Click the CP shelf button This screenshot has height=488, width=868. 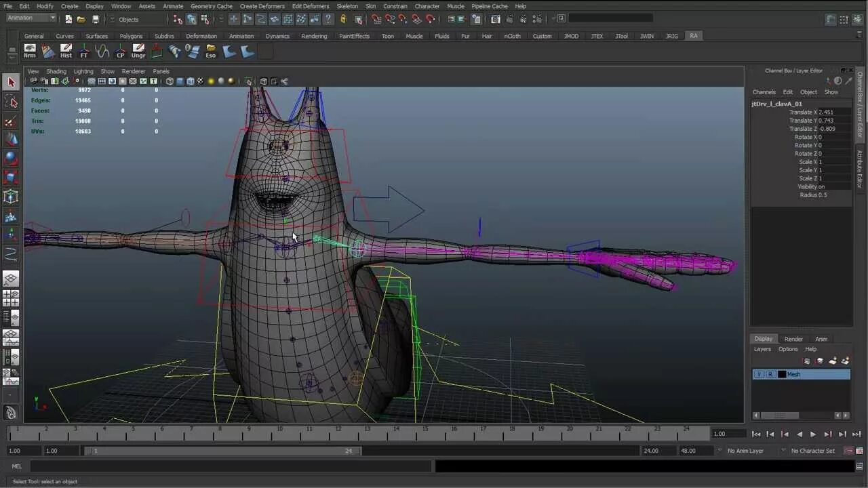pyautogui.click(x=120, y=51)
